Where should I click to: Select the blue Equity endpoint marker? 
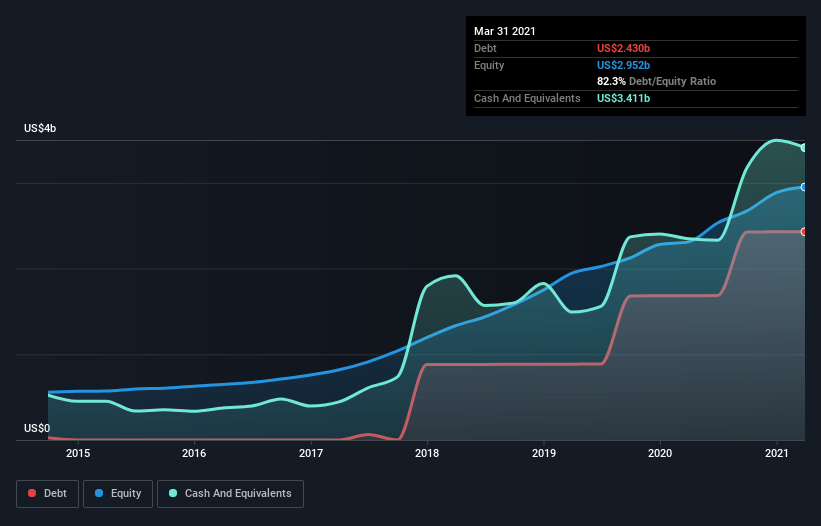pyautogui.click(x=804, y=187)
